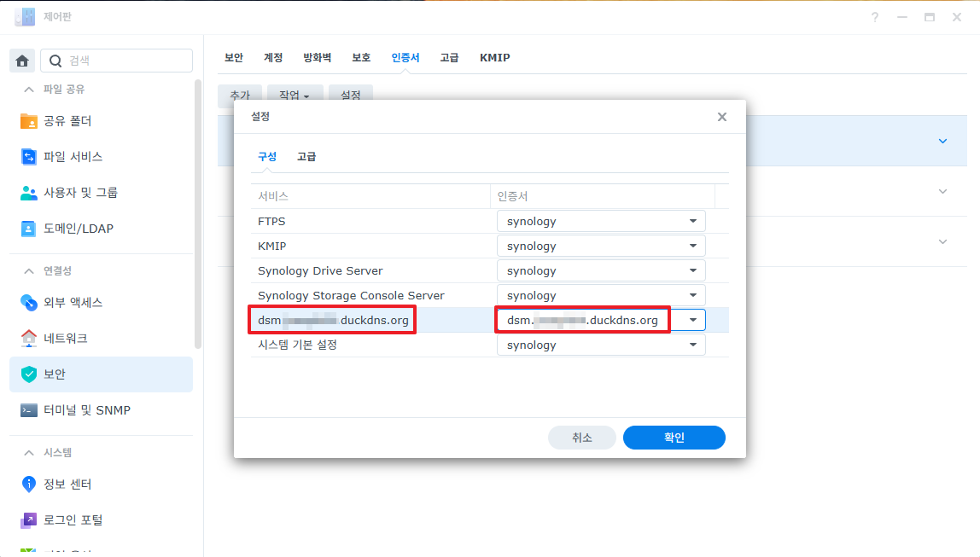Switch to the KMIP tab
Screen dimensions: 980x557
click(495, 57)
